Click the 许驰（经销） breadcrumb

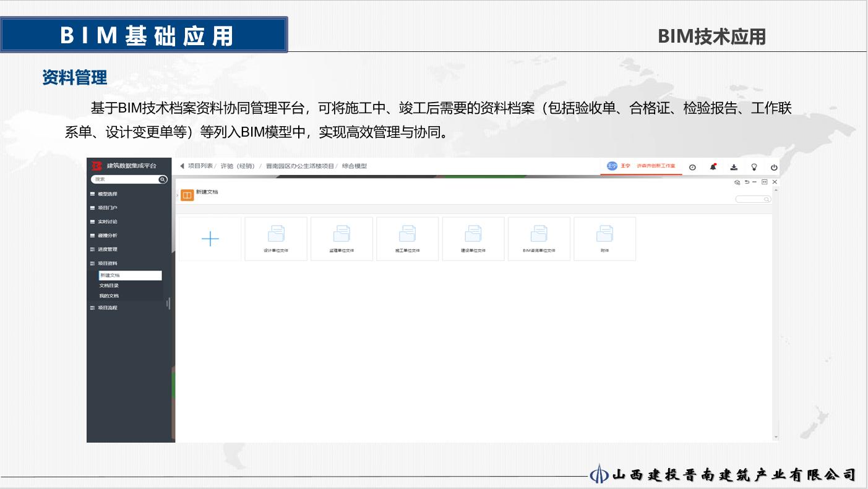coord(238,166)
